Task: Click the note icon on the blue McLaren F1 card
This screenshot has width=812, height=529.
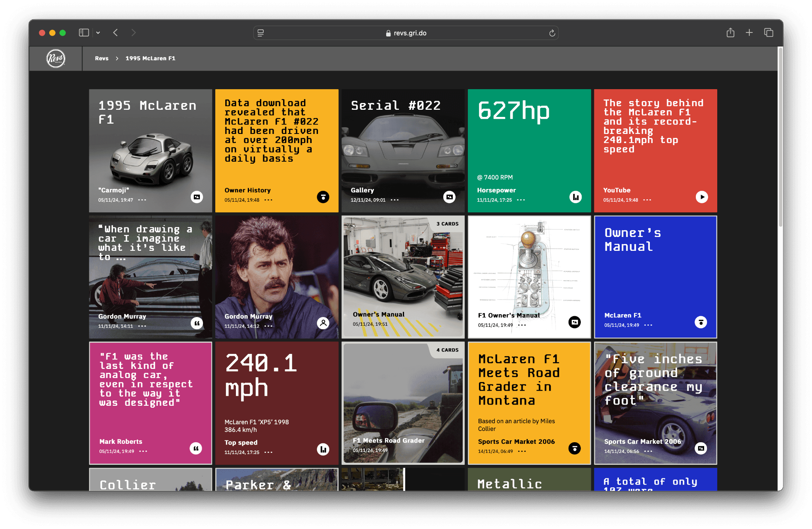Action: point(701,322)
